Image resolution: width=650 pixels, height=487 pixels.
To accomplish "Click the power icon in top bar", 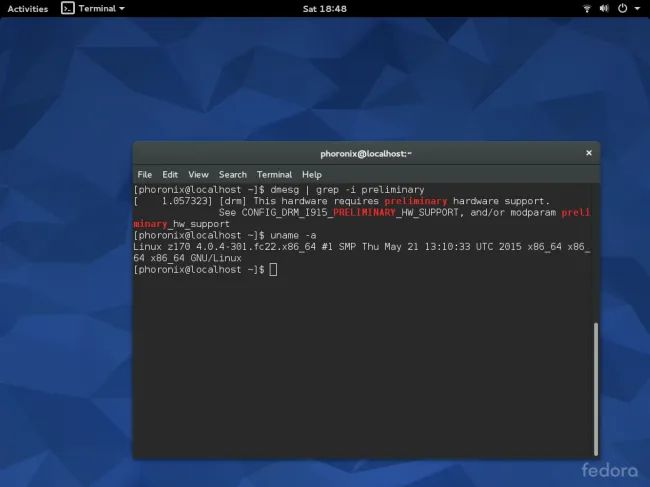I will click(622, 8).
